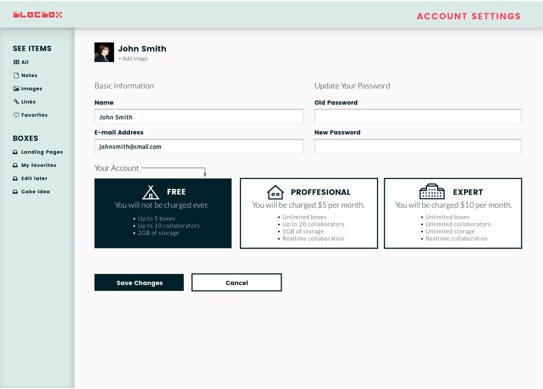Open the Landing Pages box icon
Screen dimensions: 543x389
point(15,152)
